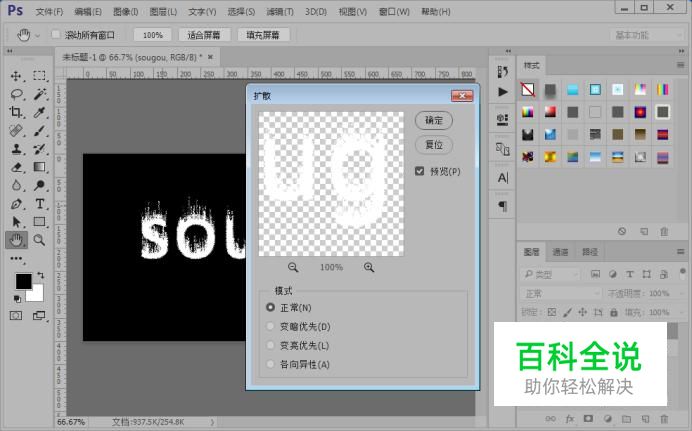Image resolution: width=692 pixels, height=431 pixels.
Task: Open Styles panel flyout menu
Action: [x=680, y=65]
